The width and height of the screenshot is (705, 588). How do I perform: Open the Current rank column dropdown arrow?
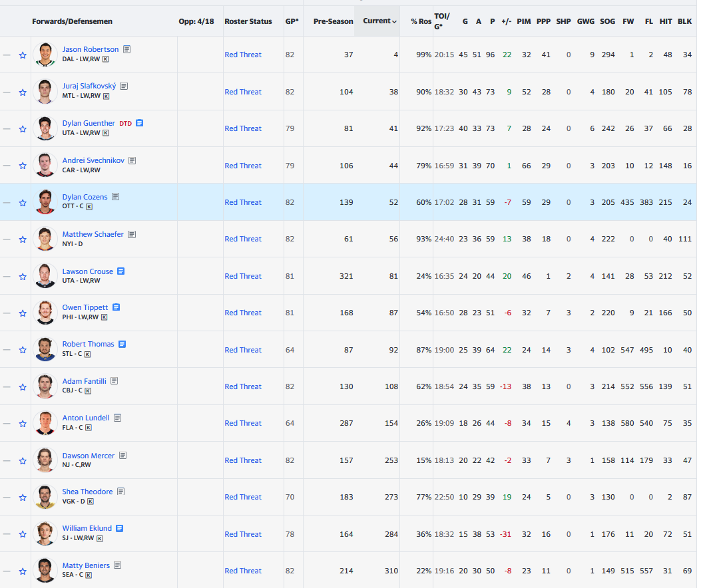(395, 22)
